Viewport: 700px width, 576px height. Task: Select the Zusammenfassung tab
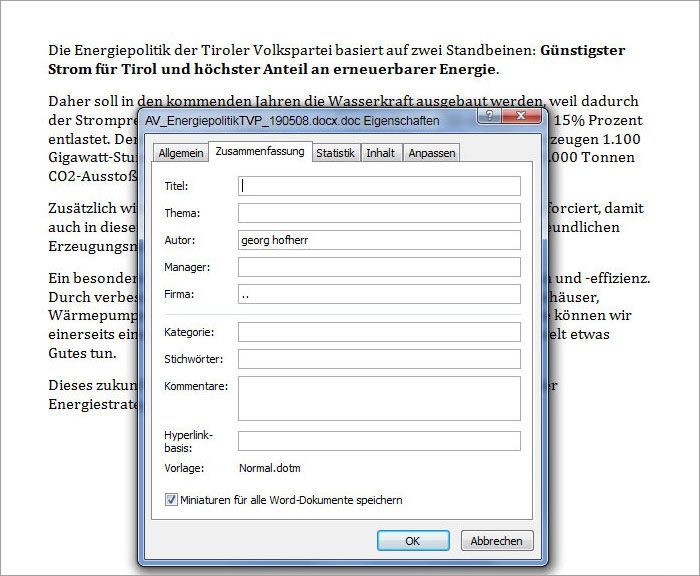coord(259,152)
